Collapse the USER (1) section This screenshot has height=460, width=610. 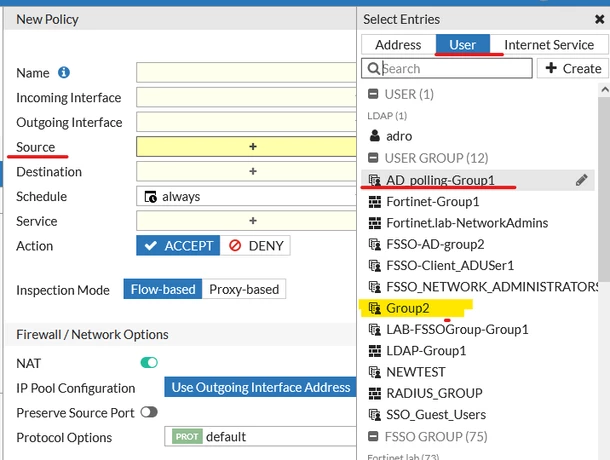(373, 94)
